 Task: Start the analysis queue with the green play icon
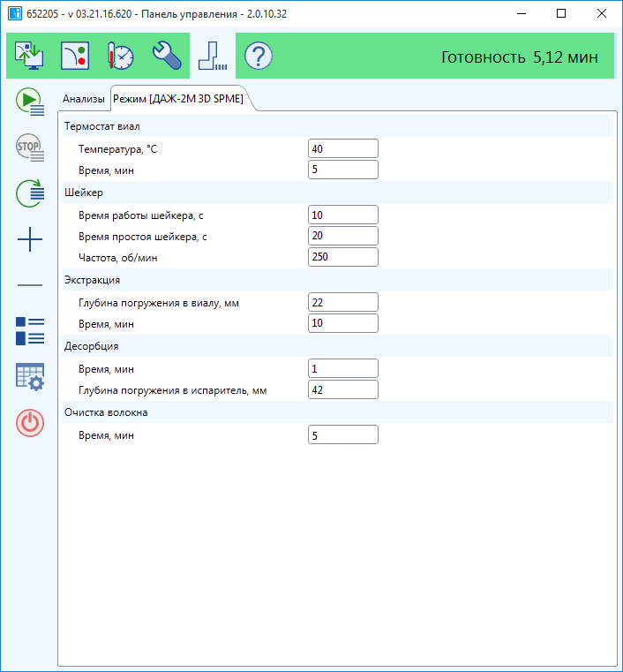tap(30, 102)
